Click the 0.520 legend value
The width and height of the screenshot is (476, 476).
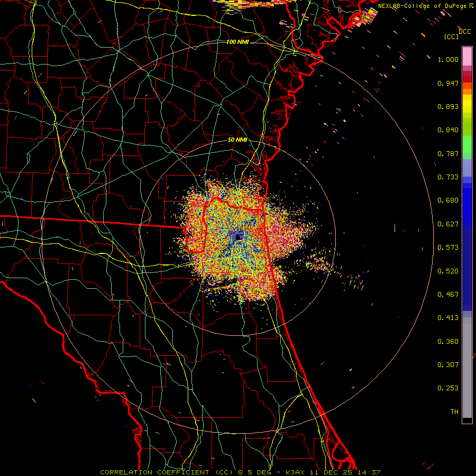coord(448,271)
